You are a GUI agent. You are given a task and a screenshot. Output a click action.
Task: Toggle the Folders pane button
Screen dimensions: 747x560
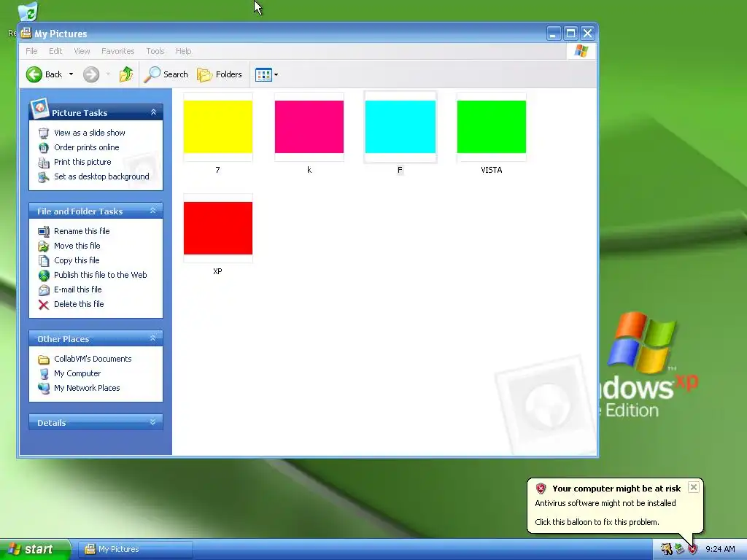click(x=220, y=74)
